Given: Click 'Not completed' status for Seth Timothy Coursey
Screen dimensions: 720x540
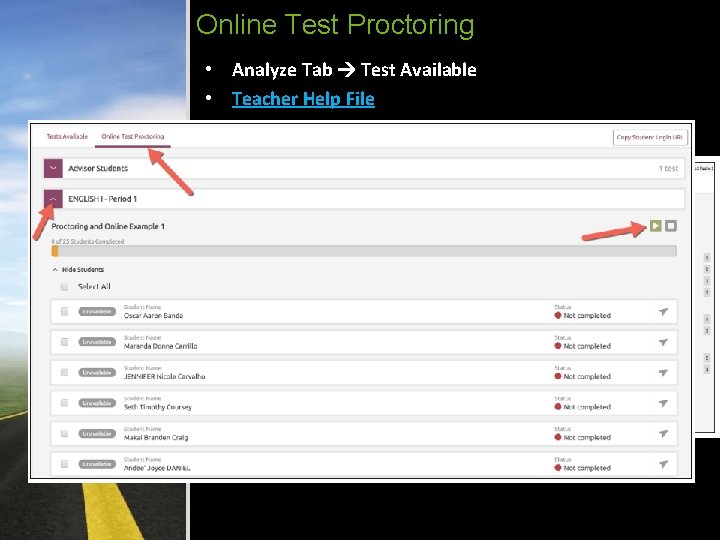Looking at the screenshot, I should [x=587, y=407].
